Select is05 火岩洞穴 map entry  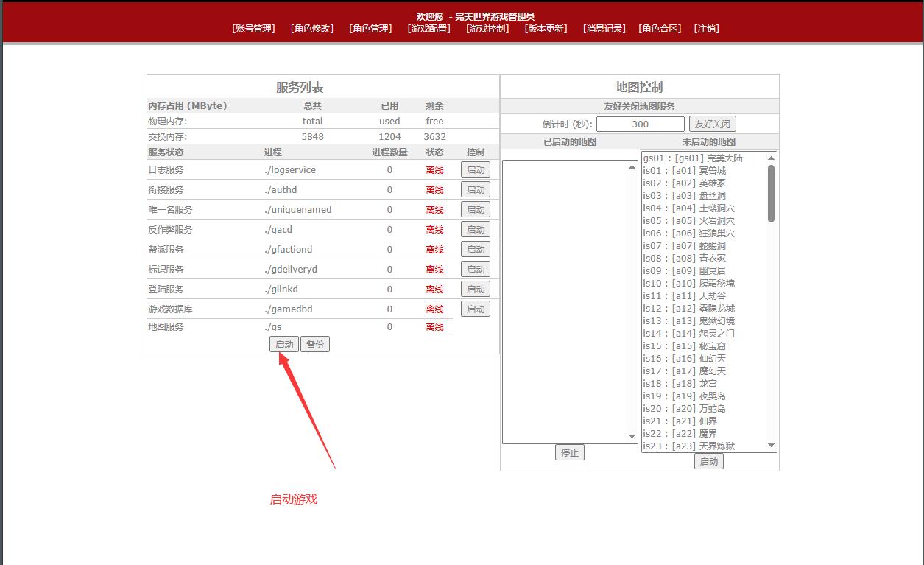point(688,221)
